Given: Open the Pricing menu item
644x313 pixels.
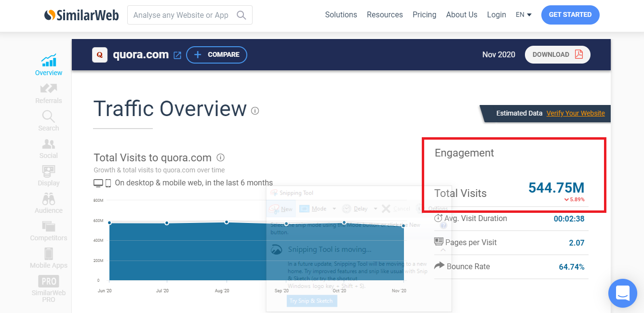Looking at the screenshot, I should [424, 15].
